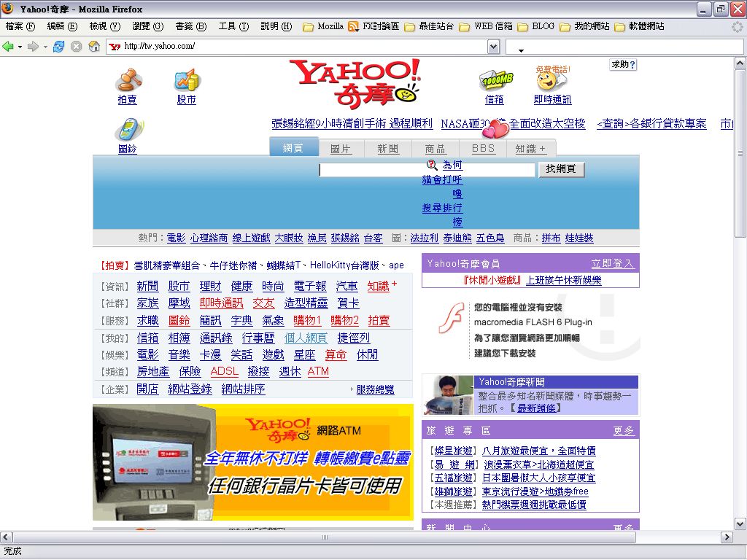Open the 最佳站台 bookmarks folder
This screenshot has height=560, width=747.
pyautogui.click(x=429, y=27)
